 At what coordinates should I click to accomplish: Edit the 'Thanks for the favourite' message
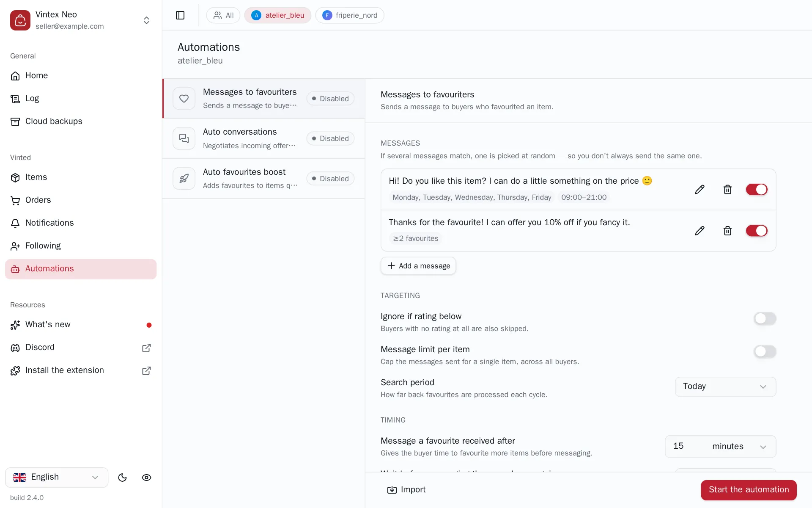pyautogui.click(x=700, y=231)
